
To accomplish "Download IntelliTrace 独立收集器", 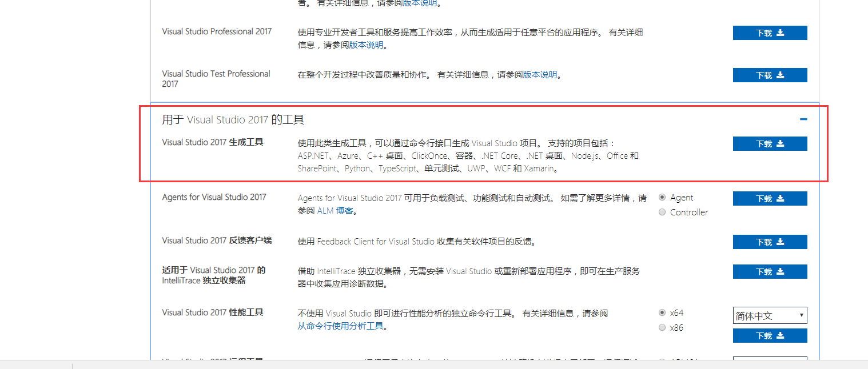I will (770, 272).
